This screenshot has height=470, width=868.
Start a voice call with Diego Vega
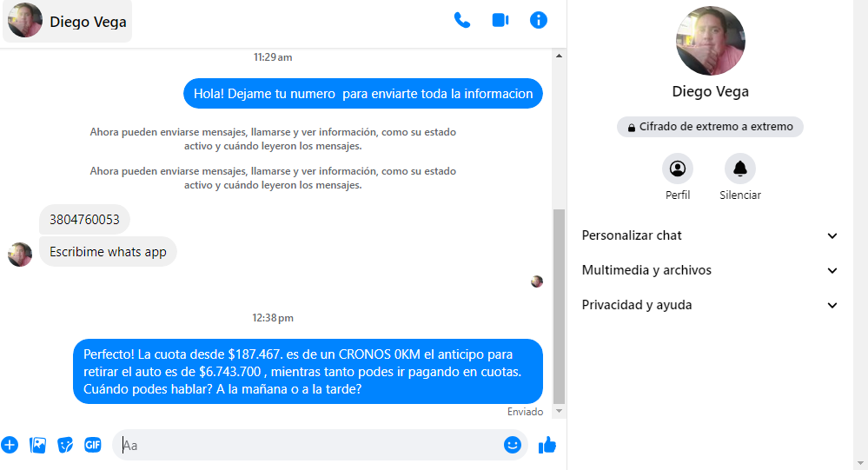point(462,20)
